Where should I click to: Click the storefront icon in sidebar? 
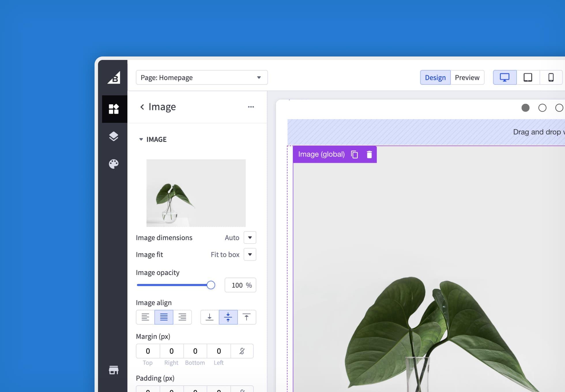coord(114,370)
